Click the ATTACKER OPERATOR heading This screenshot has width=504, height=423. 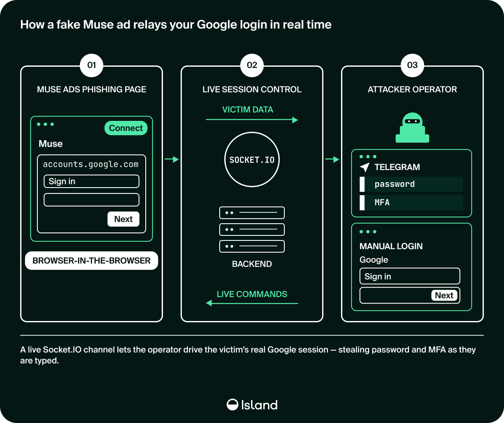coord(412,89)
